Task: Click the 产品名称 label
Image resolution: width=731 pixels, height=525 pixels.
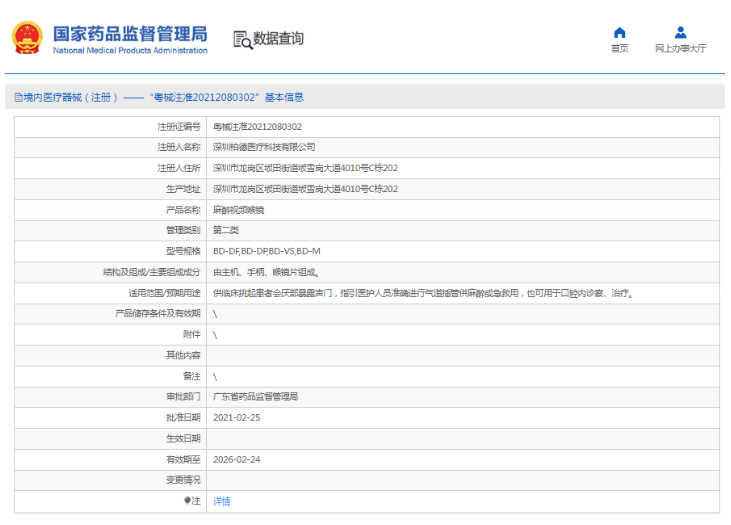Action: [x=183, y=210]
